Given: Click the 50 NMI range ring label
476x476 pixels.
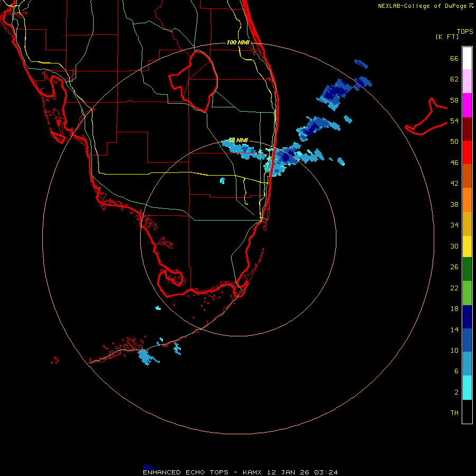Looking at the screenshot, I should click(x=238, y=140).
